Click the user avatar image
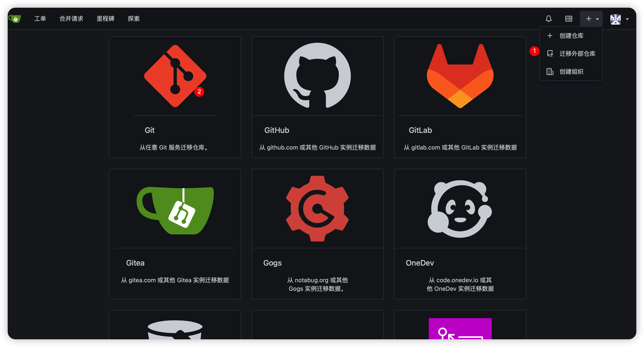The height and width of the screenshot is (347, 644). [616, 19]
